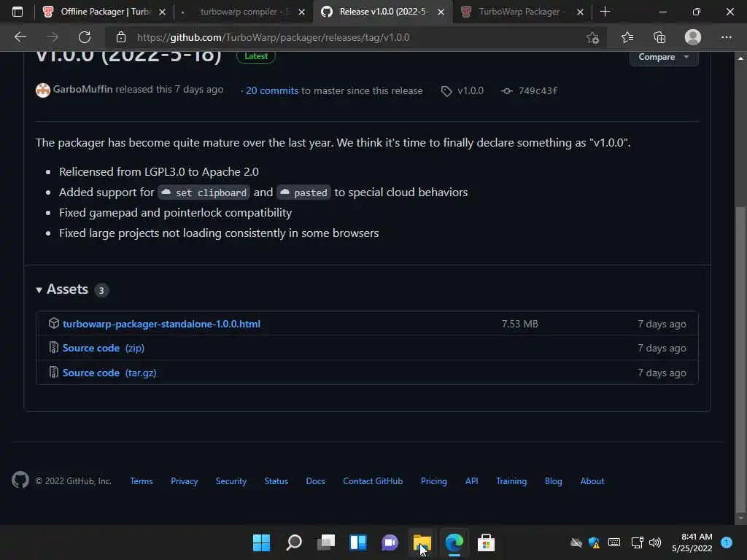Screen dimensions: 747x560
Task: Open the About footer link
Action: 592,481
